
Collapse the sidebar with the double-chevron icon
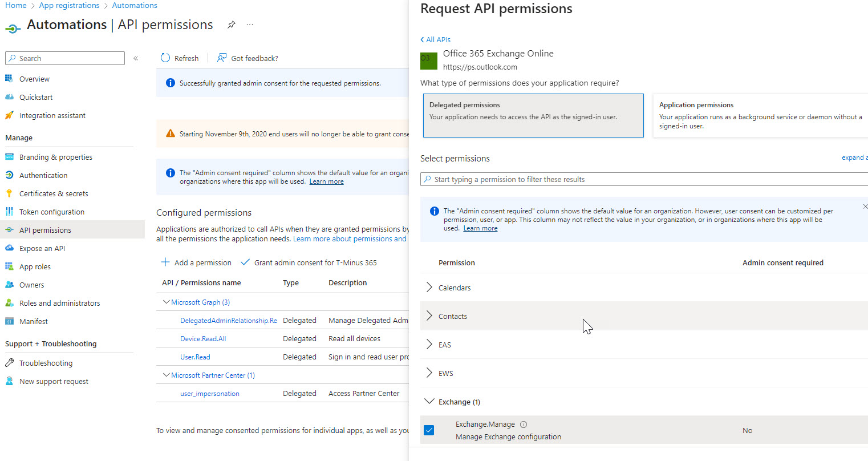pyautogui.click(x=136, y=58)
